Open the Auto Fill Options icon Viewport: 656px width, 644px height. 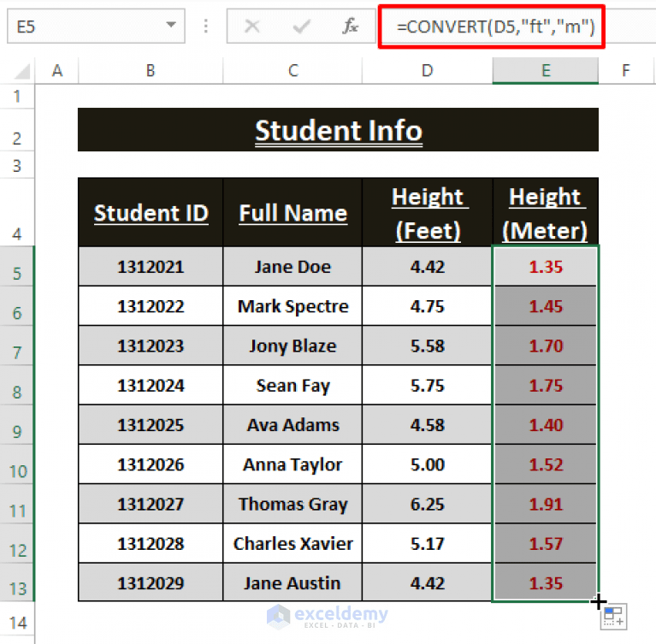click(x=614, y=617)
